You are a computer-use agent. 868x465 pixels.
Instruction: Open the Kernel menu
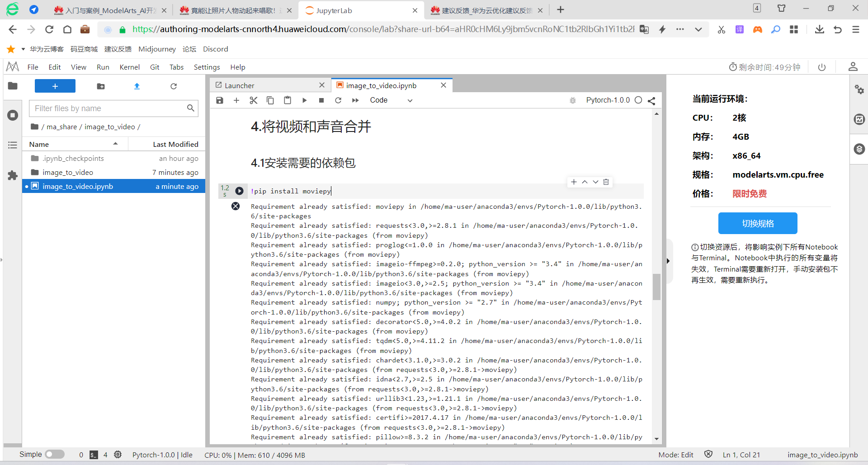pos(130,67)
